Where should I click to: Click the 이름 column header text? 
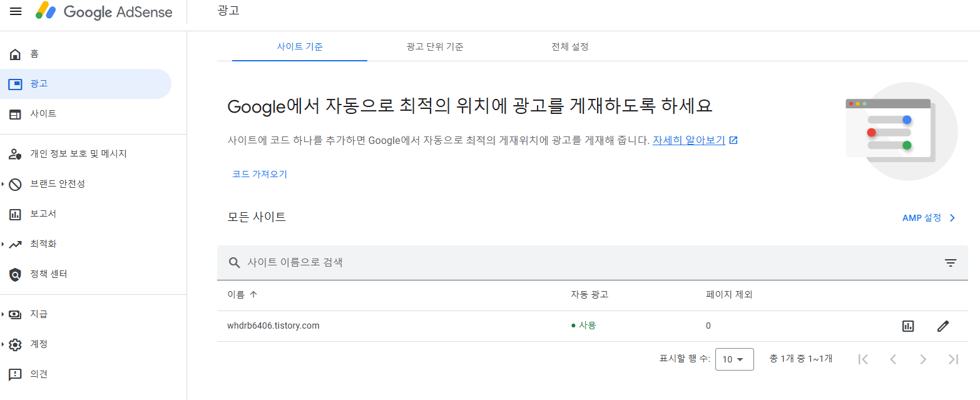pyautogui.click(x=236, y=295)
